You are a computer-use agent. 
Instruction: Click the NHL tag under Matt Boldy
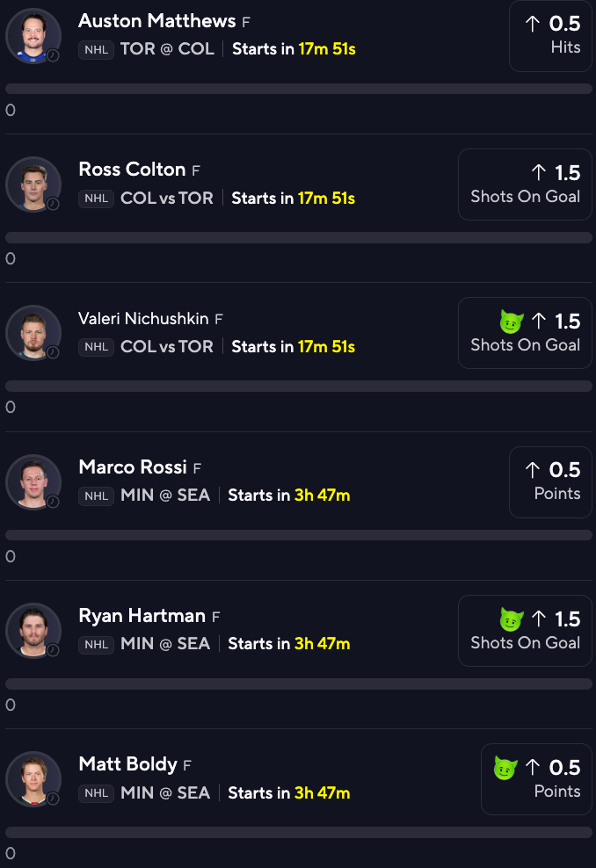[x=97, y=793]
